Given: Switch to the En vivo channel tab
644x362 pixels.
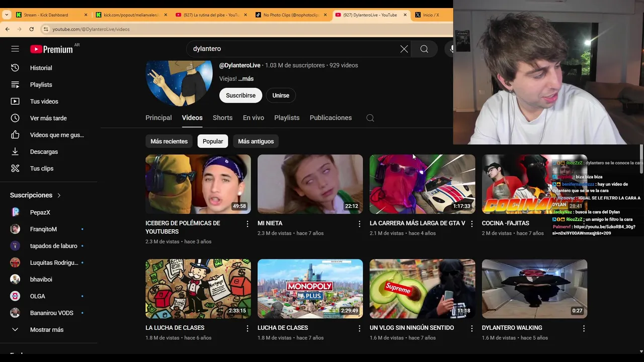Looking at the screenshot, I should click(x=254, y=118).
